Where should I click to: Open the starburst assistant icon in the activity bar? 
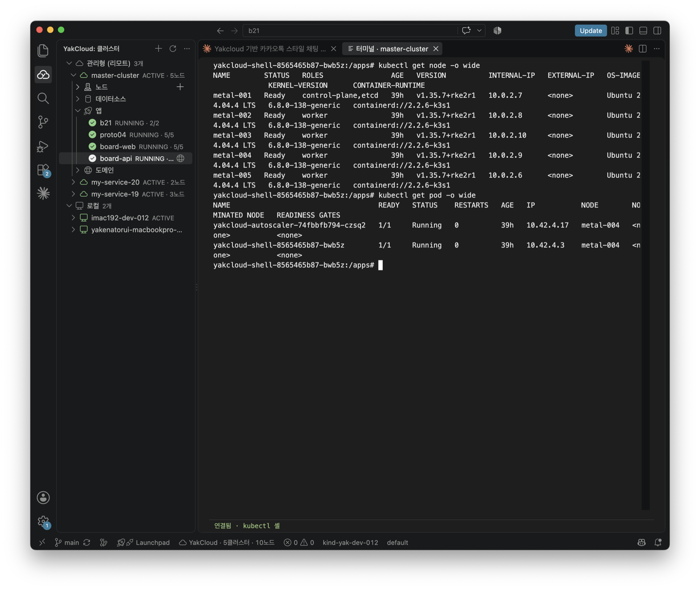click(43, 193)
